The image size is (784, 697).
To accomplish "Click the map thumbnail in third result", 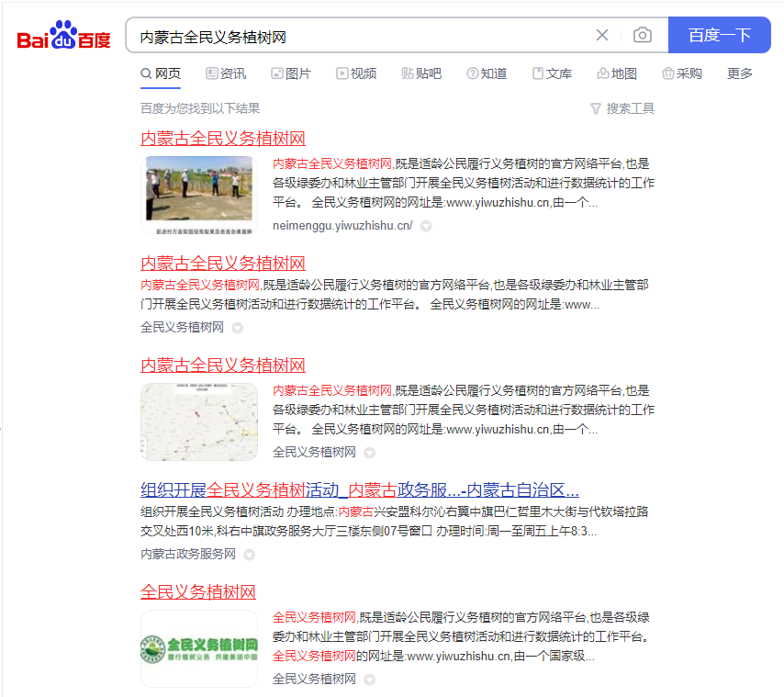I will (199, 422).
